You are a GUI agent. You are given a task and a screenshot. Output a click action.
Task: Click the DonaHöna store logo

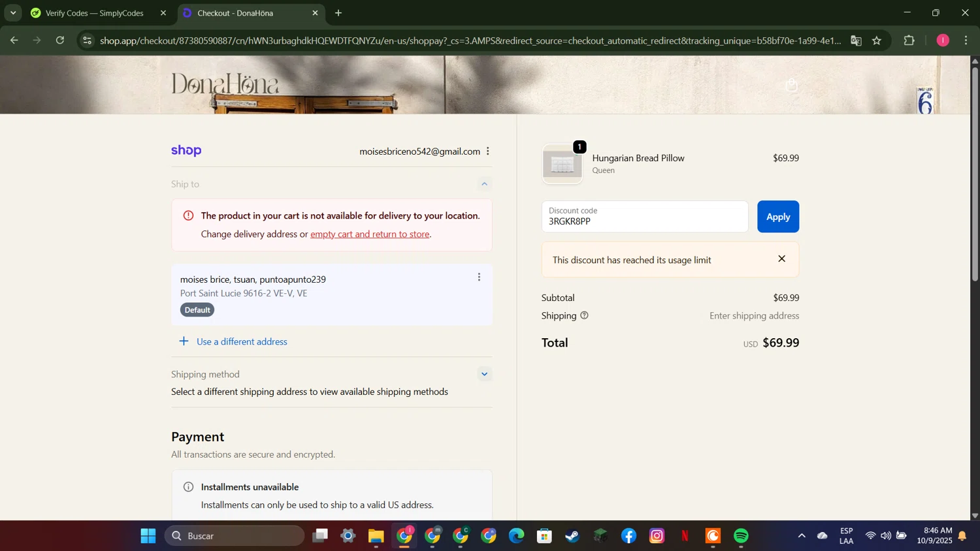pyautogui.click(x=225, y=84)
